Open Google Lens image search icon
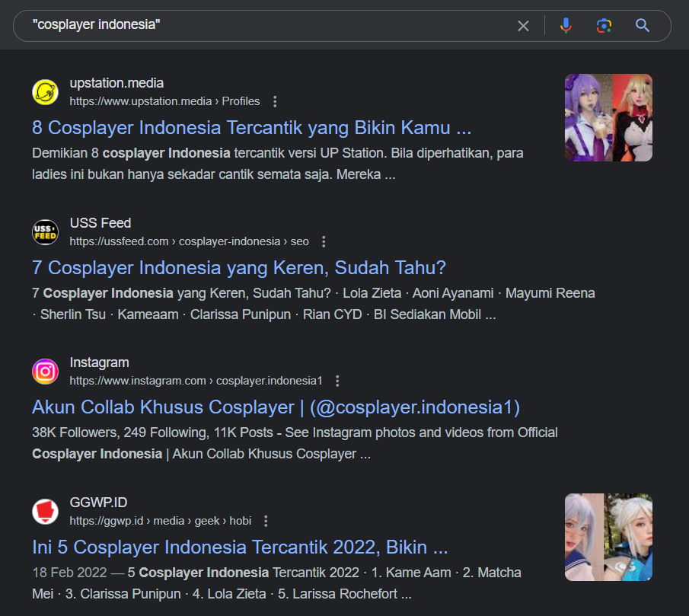Screen dimensions: 689x616 [604, 26]
